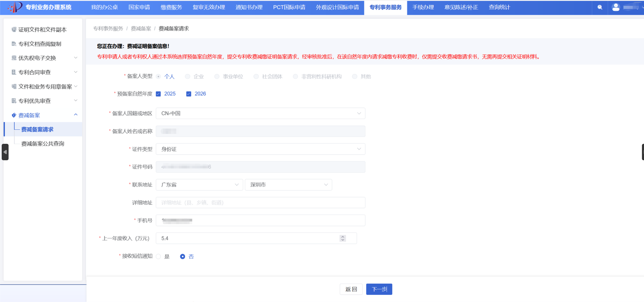Click 证件号码 field

click(x=260, y=167)
